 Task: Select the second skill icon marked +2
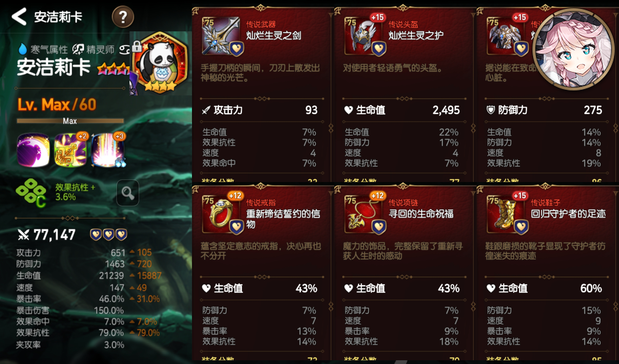tap(71, 150)
